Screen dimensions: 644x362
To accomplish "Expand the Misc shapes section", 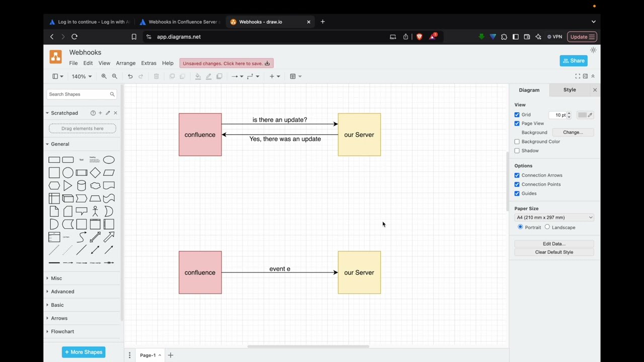I will point(56,278).
